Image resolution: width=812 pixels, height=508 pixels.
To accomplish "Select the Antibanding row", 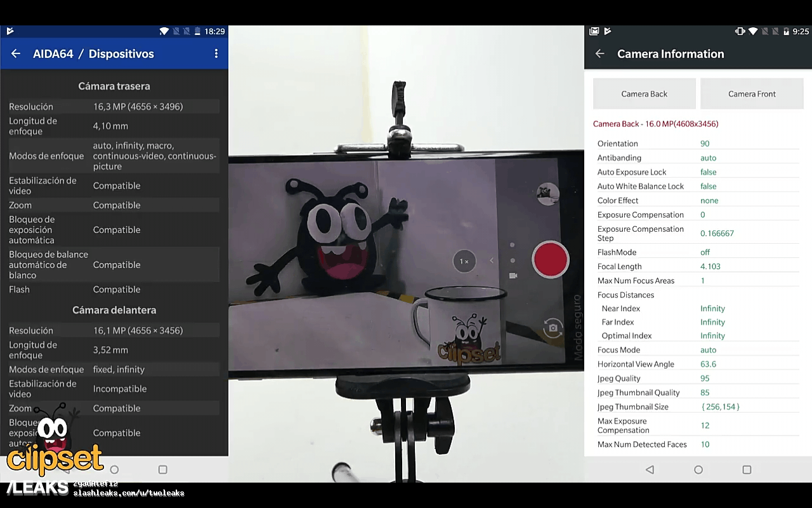I will 698,157.
